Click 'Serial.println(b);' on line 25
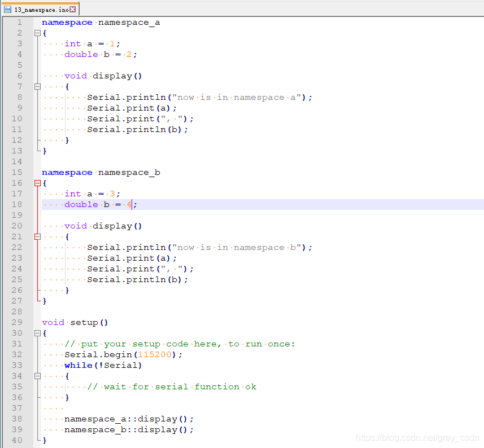484x448 pixels. pyautogui.click(x=137, y=280)
